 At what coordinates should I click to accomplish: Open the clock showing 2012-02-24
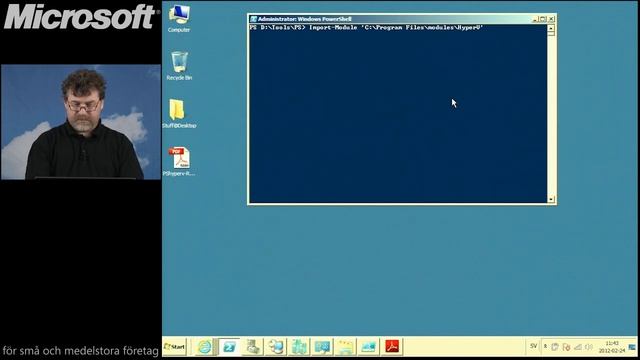(612, 347)
